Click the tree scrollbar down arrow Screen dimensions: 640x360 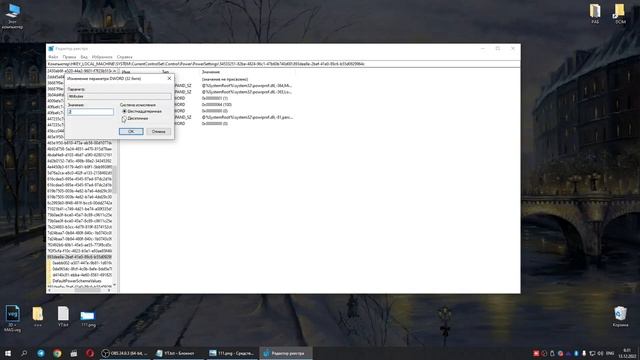pos(115,285)
